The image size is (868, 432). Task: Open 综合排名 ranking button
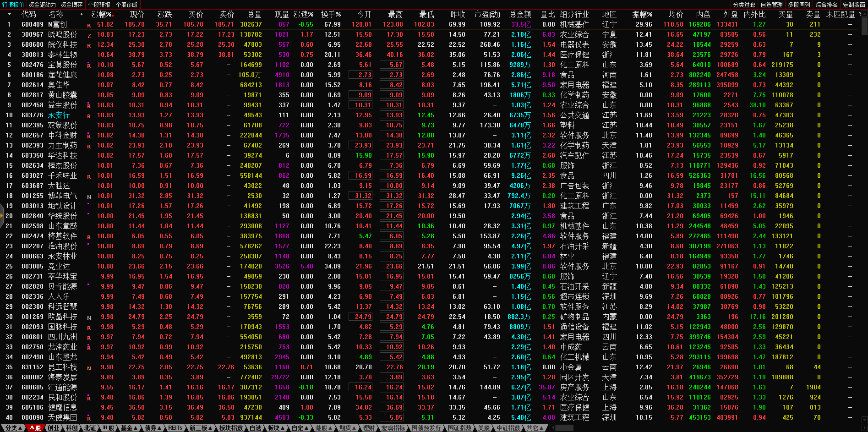[x=826, y=5]
